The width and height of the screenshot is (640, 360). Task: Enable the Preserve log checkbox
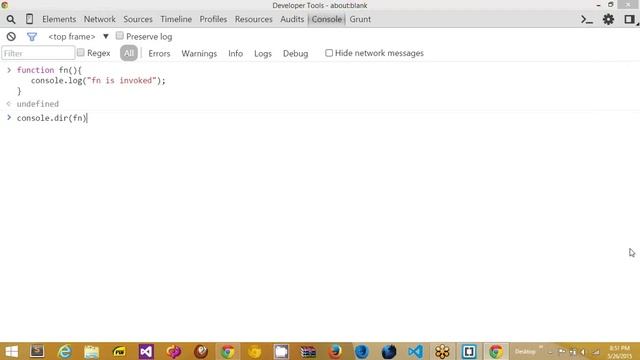(120, 36)
